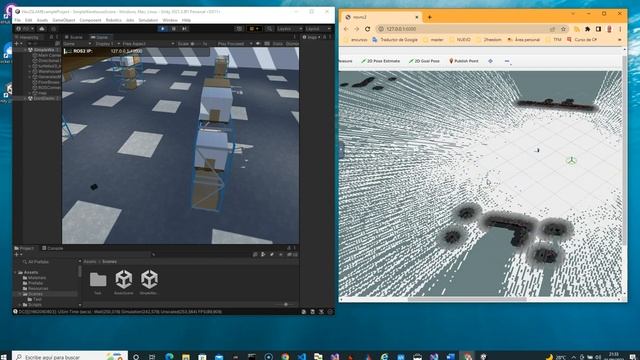
Task: Click the Hierarchy add (+) button
Action: click(17, 44)
